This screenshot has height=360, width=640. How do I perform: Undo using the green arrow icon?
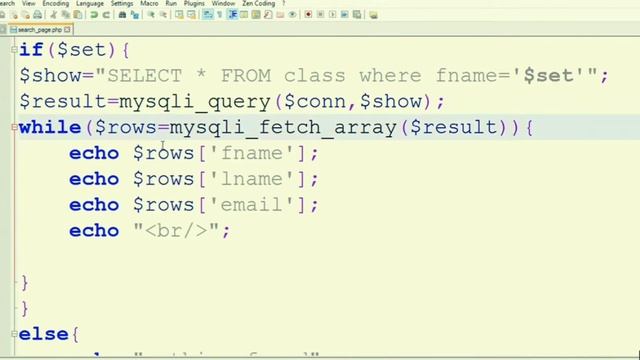click(x=94, y=15)
